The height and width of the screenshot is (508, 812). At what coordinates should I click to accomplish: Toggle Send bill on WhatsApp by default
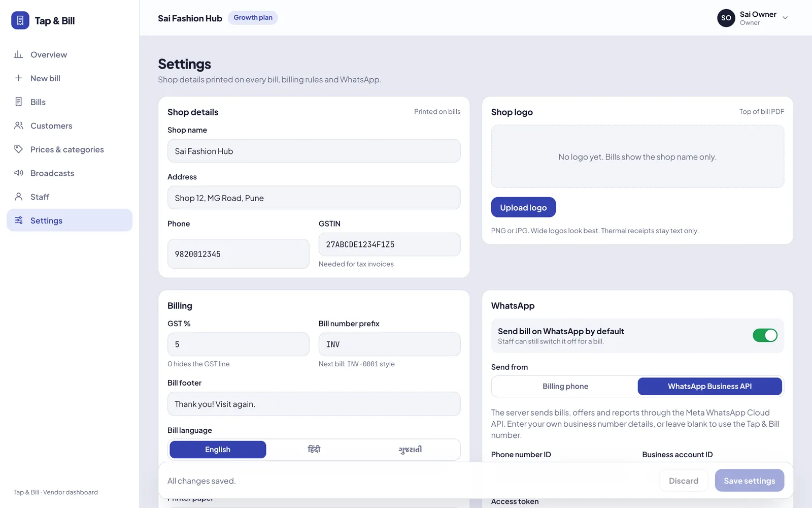pyautogui.click(x=765, y=335)
